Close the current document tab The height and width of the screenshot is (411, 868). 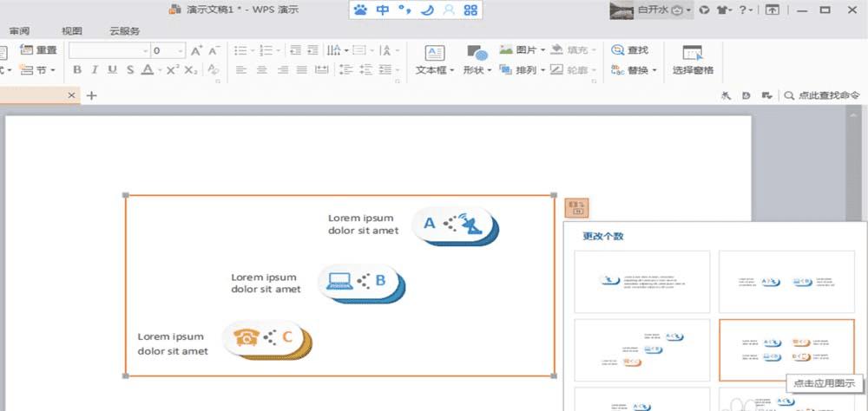click(71, 95)
